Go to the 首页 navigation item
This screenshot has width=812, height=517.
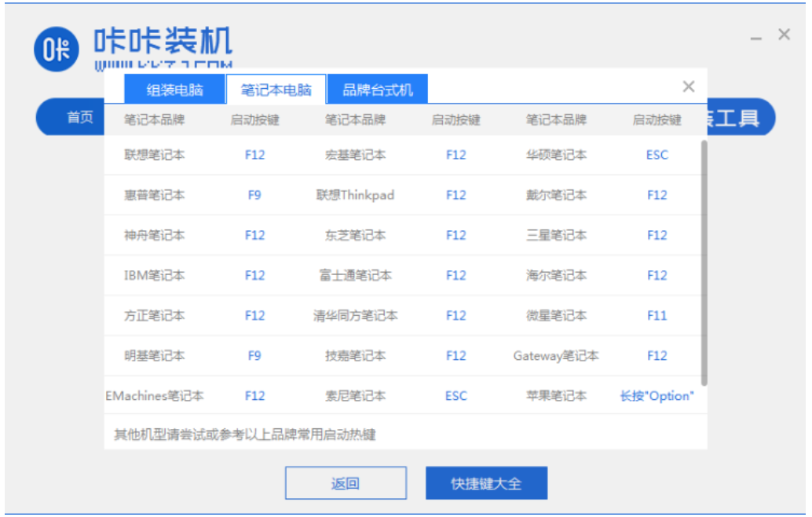[80, 117]
